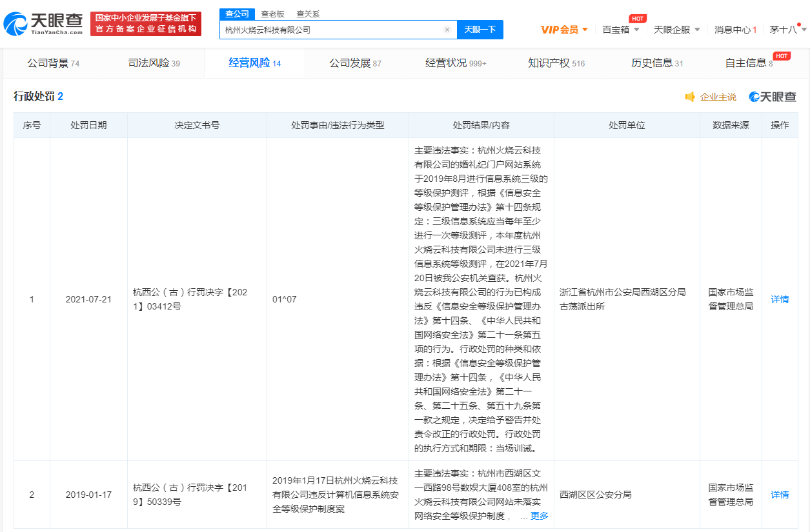
Task: Open the 历史信息 tab
Action: (x=657, y=63)
